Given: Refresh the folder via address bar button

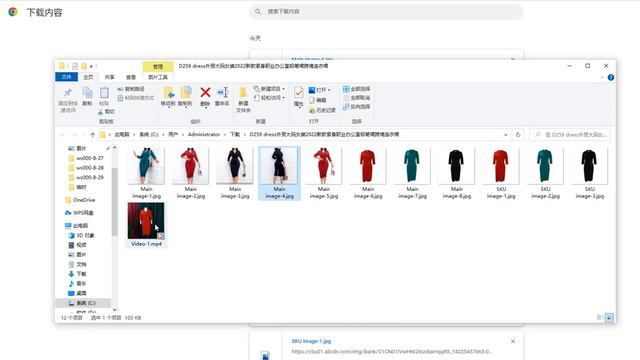Looking at the screenshot, I should pyautogui.click(x=518, y=135).
